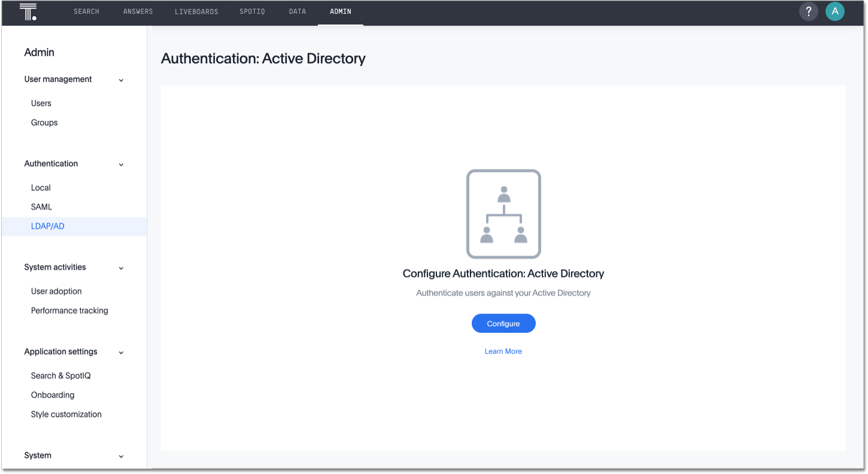The width and height of the screenshot is (868, 474).
Task: Collapse the System activities section
Action: (122, 268)
